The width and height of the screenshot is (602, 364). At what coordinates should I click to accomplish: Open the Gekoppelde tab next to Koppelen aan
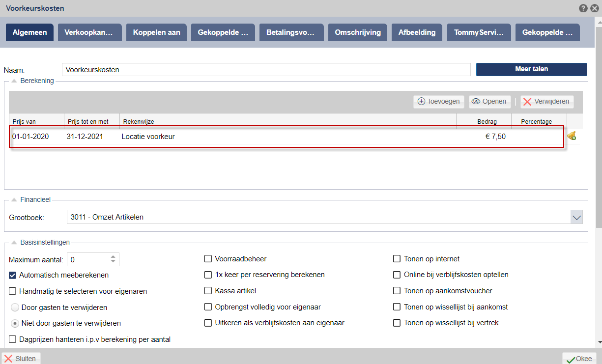223,32
